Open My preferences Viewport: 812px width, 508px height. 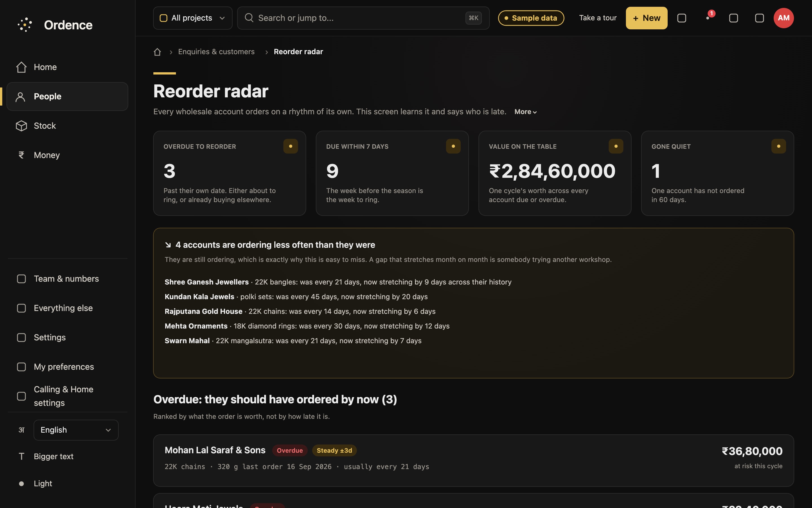67,367
